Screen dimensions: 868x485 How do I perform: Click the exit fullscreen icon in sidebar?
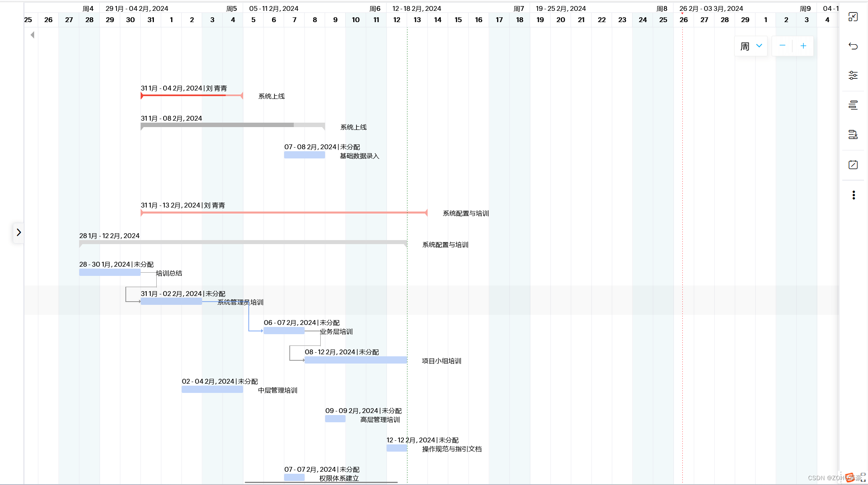[853, 17]
